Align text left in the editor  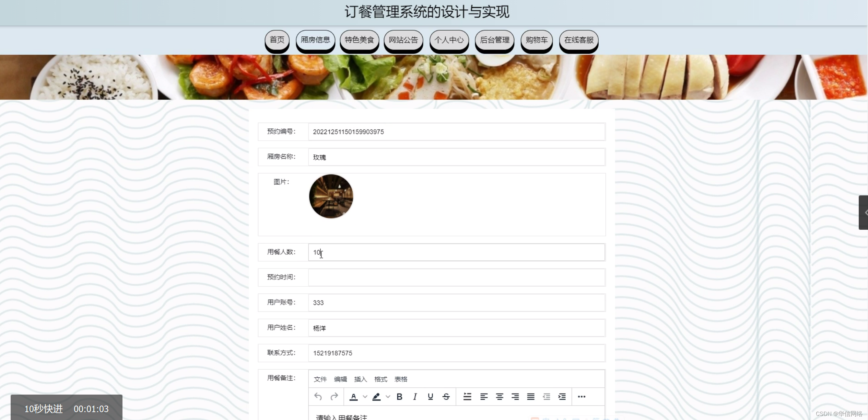click(484, 397)
